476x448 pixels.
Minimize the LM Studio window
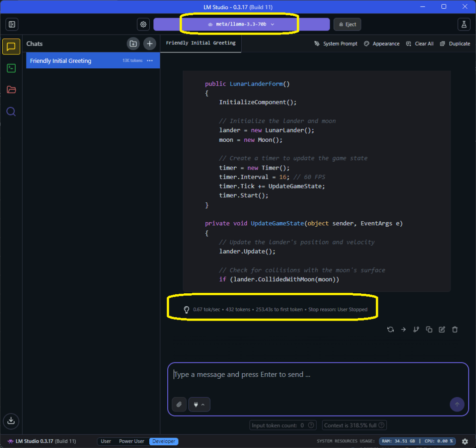click(422, 6)
